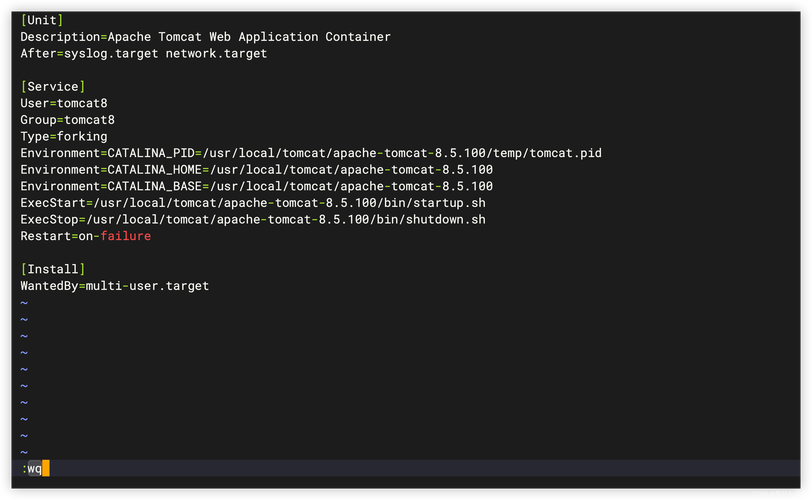812x500 pixels.
Task: Click the [Service] section header
Action: [x=53, y=87]
